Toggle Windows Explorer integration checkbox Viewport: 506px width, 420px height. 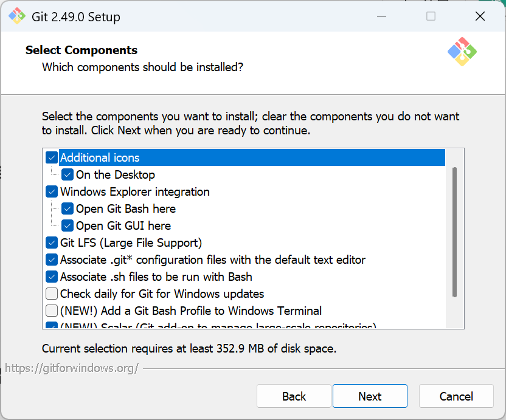(x=52, y=191)
